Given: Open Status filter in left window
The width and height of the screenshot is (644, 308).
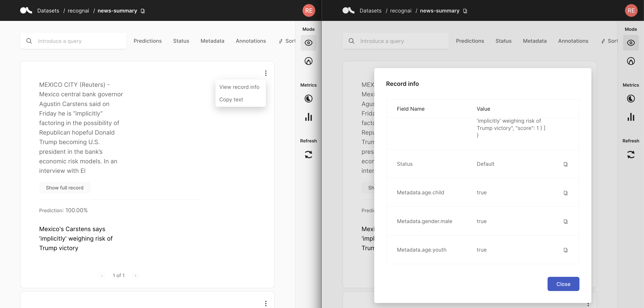Looking at the screenshot, I should (x=181, y=41).
